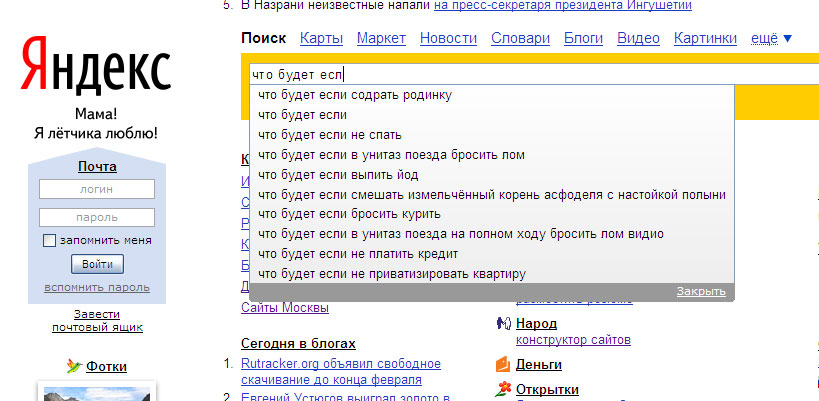
Task: Click the Народ people icon
Action: [x=503, y=324]
